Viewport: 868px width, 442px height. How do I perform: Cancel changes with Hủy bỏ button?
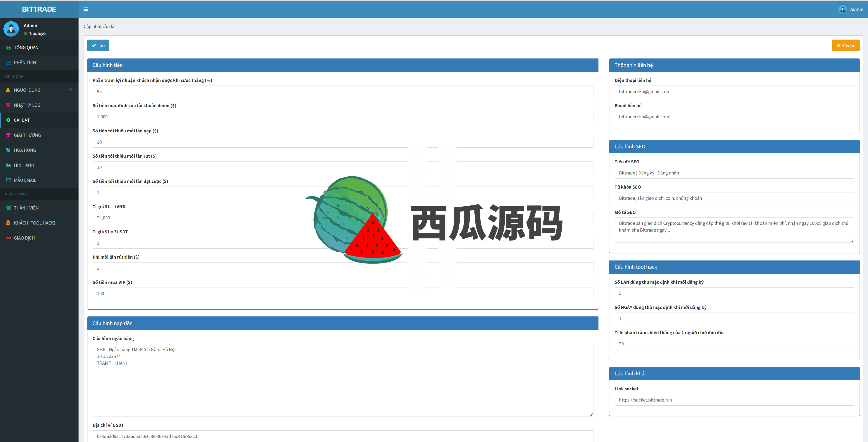846,45
